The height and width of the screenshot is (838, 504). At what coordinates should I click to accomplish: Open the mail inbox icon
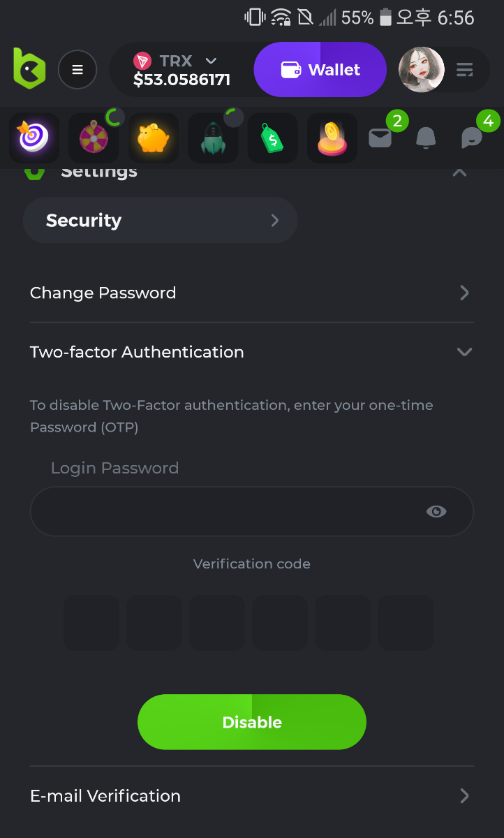tap(380, 138)
